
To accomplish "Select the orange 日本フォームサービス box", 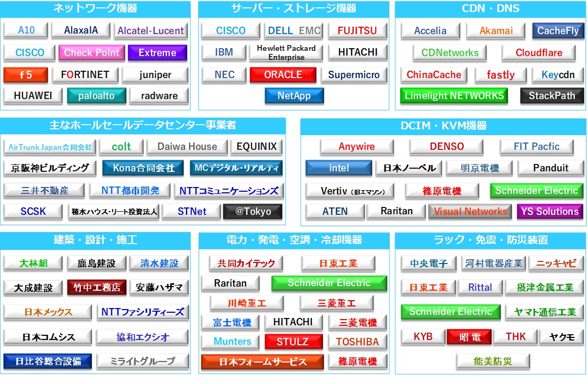I will pos(263,362).
